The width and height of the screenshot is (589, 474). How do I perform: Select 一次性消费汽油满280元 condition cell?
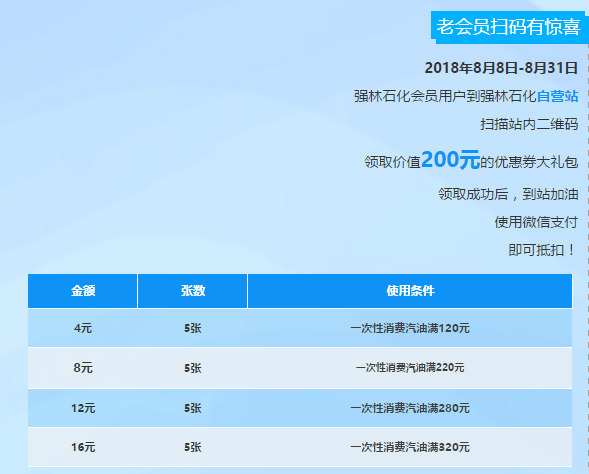410,408
